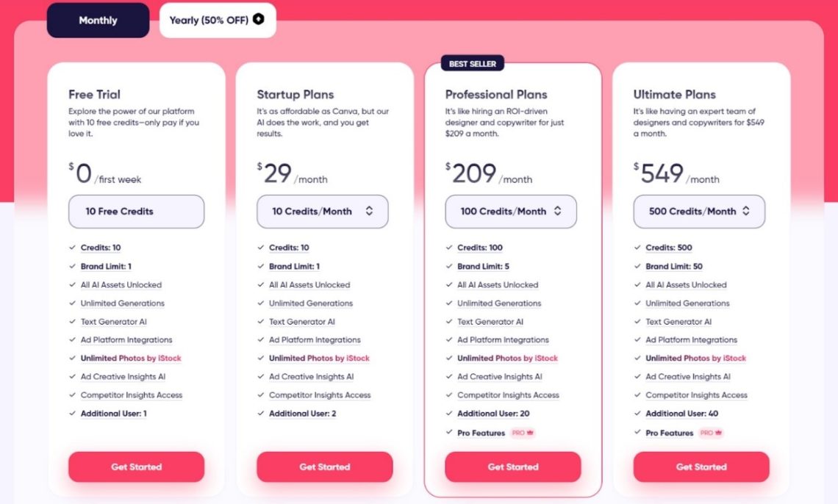Click the checkmark next to Additional User: 2

[x=261, y=414]
